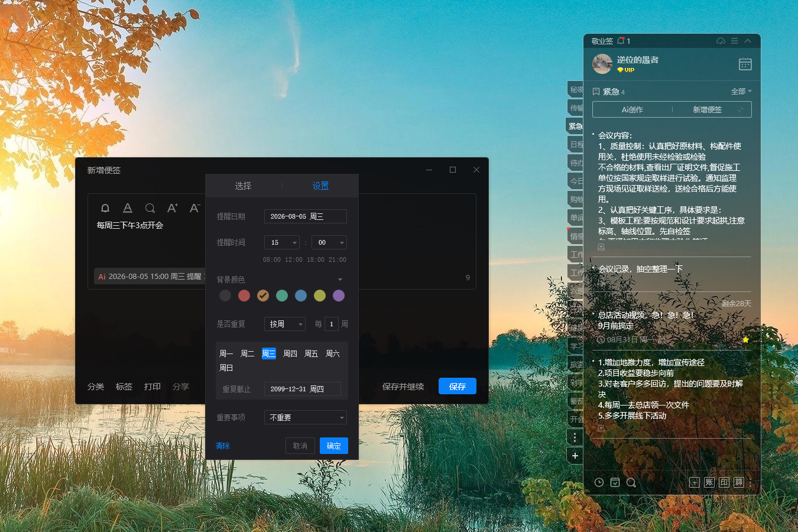Click the bookmark icon beside the 紧急 heading

point(596,92)
